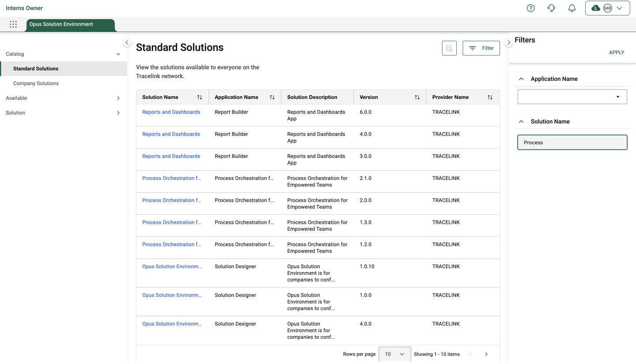
Task: Click the Interns Owner title
Action: (24, 8)
